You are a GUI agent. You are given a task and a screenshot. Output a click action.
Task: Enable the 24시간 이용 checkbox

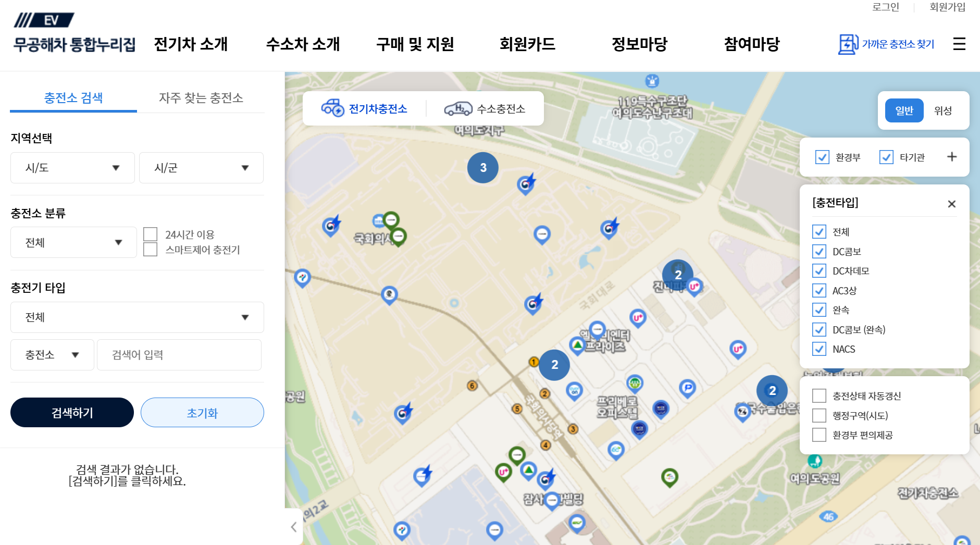[151, 234]
